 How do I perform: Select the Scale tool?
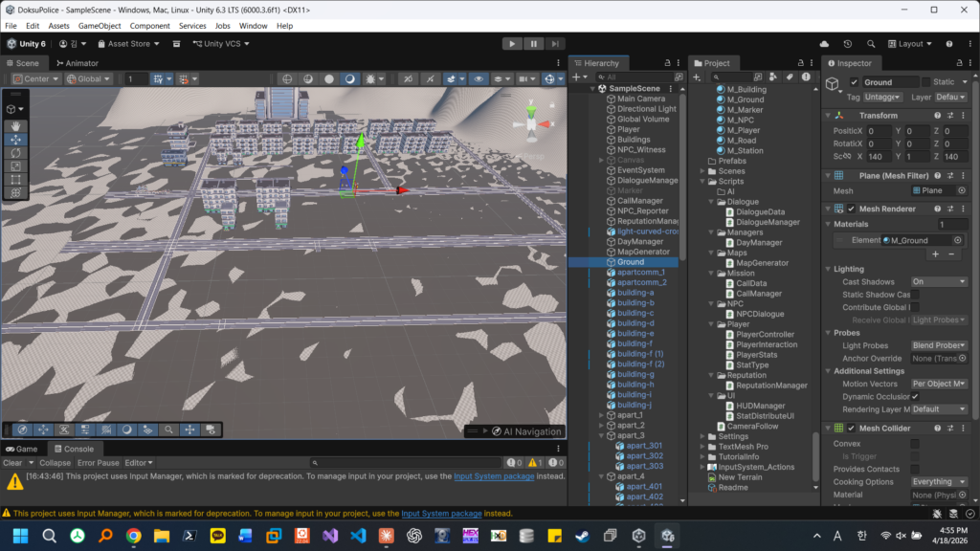[15, 166]
